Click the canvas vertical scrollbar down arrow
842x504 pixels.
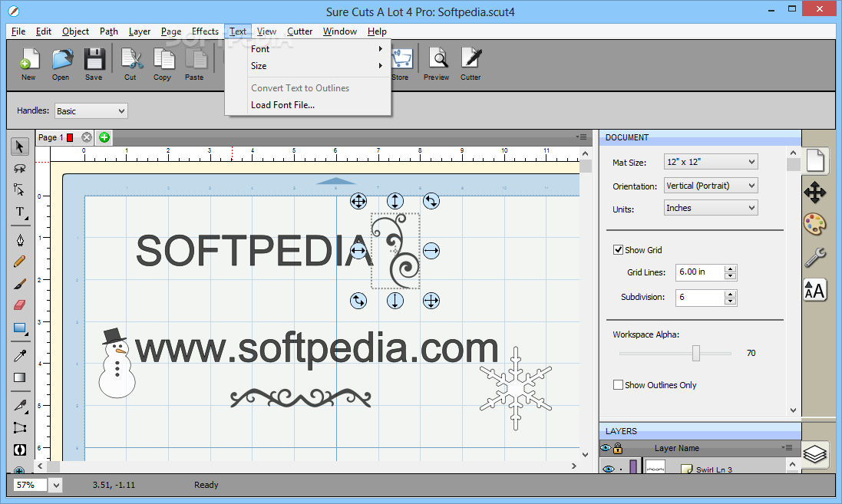pos(586,455)
